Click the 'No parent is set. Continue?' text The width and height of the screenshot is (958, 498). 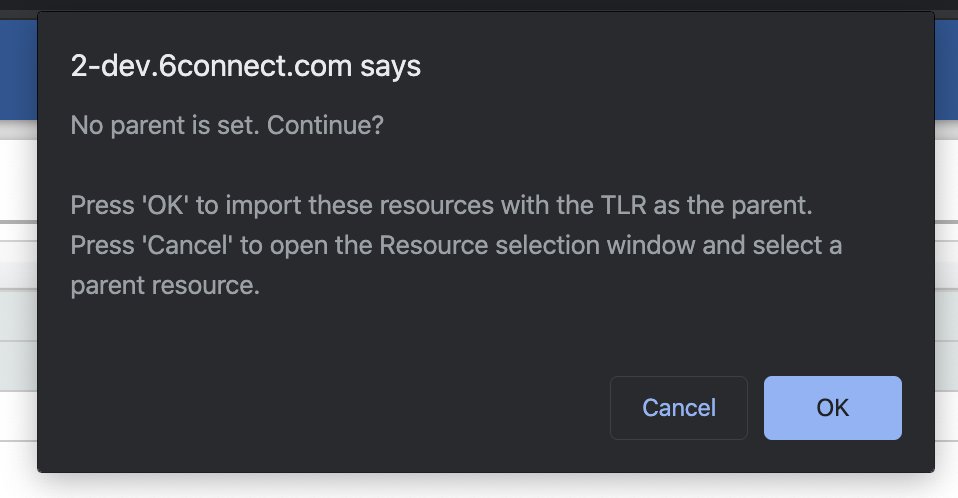point(227,127)
